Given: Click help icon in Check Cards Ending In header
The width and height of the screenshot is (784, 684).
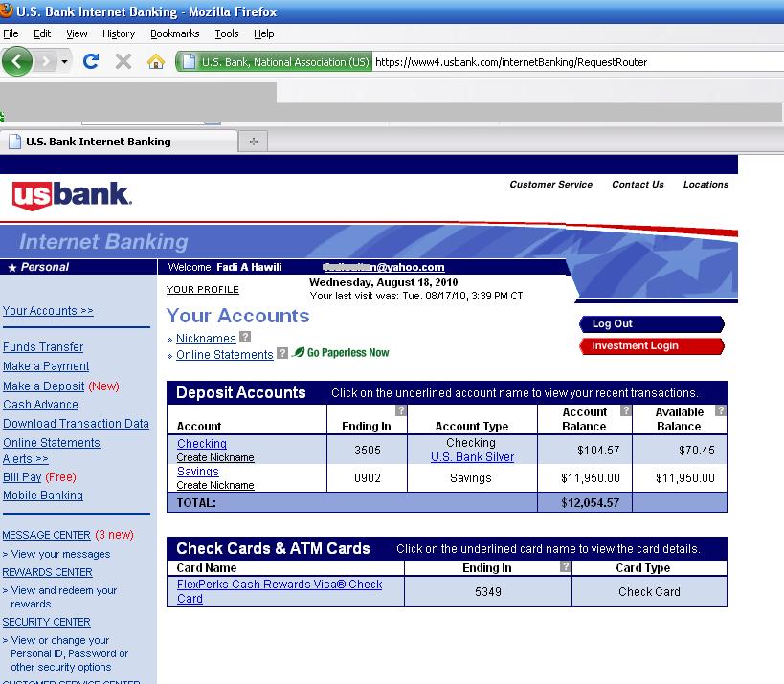Looking at the screenshot, I should (565, 566).
